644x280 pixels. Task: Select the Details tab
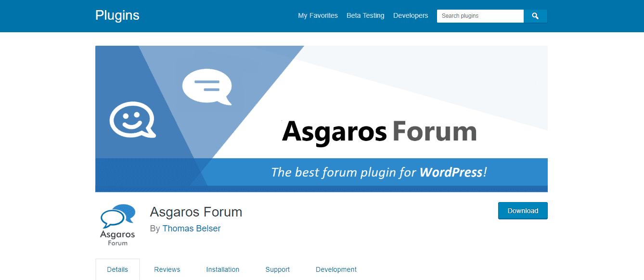click(x=117, y=269)
